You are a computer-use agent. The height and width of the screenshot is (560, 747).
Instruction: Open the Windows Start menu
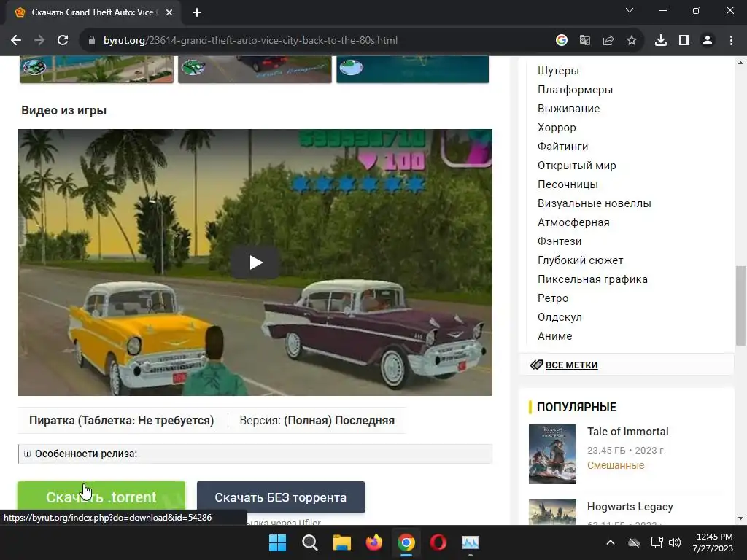pos(277,542)
